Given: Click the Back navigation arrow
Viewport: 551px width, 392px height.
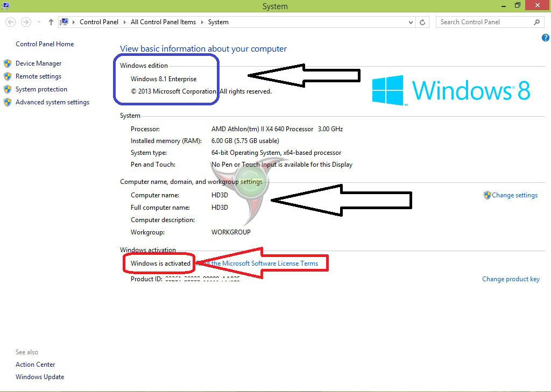Looking at the screenshot, I should pos(11,22).
